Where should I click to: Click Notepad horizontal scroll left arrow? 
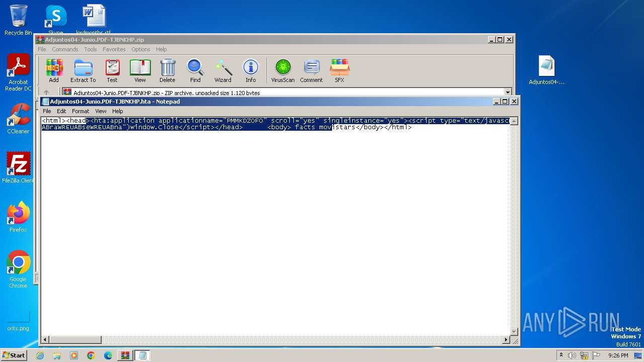pyautogui.click(x=45, y=340)
